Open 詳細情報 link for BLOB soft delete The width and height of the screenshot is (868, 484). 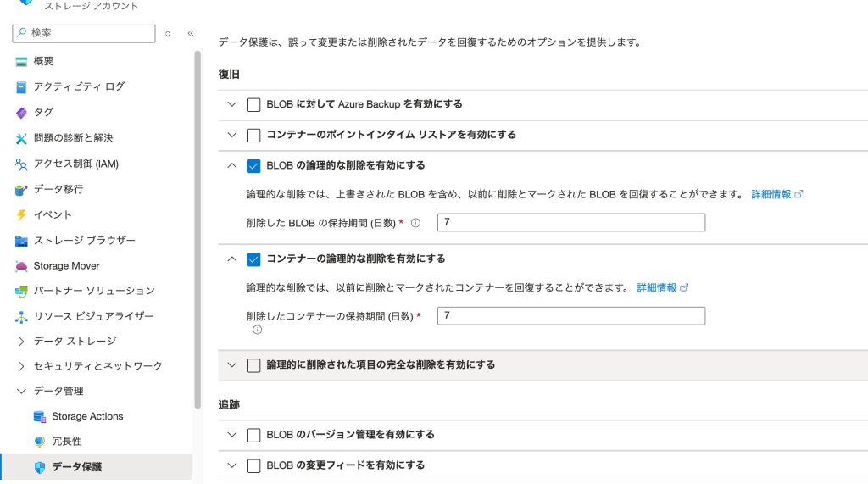(776, 194)
